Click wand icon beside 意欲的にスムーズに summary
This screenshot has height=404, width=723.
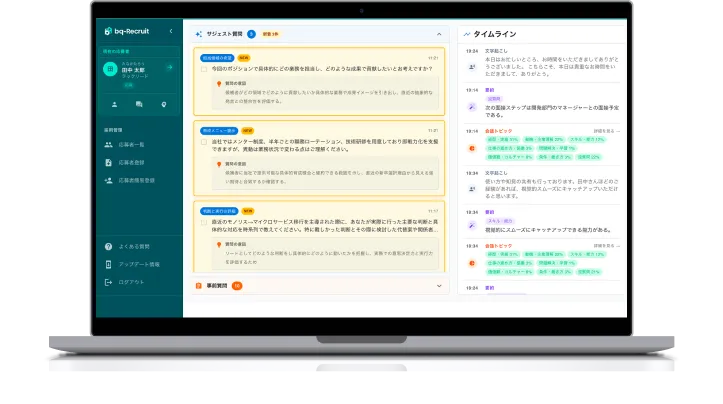pyautogui.click(x=472, y=226)
